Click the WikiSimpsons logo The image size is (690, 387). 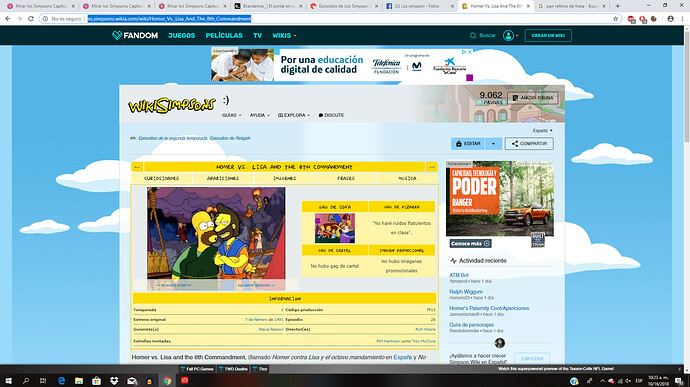tap(172, 106)
